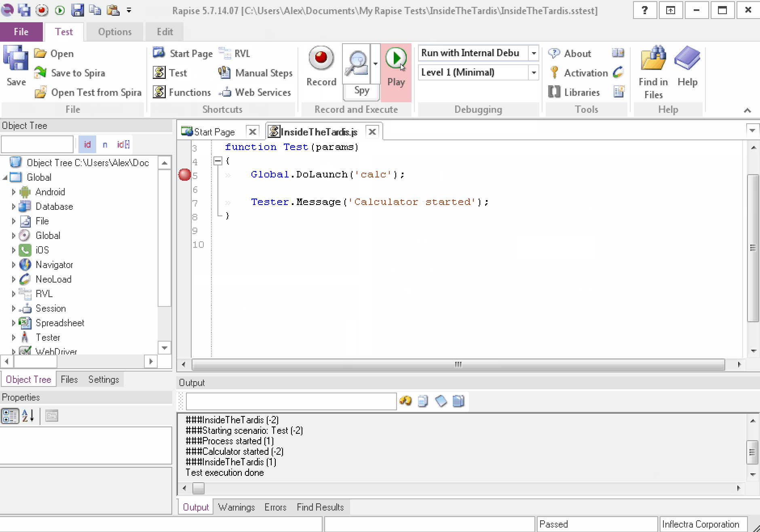Expand the Navigator tree node
The width and height of the screenshot is (760, 532).
(x=13, y=265)
